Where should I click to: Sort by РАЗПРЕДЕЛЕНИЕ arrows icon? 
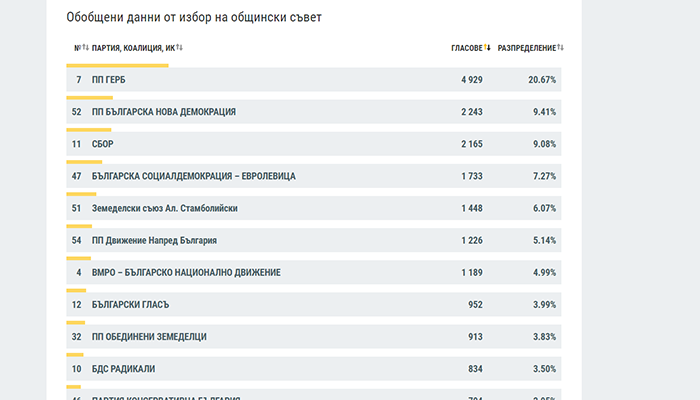(x=560, y=47)
